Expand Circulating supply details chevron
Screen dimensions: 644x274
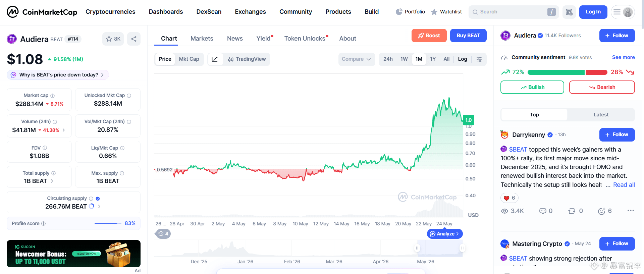click(99, 207)
